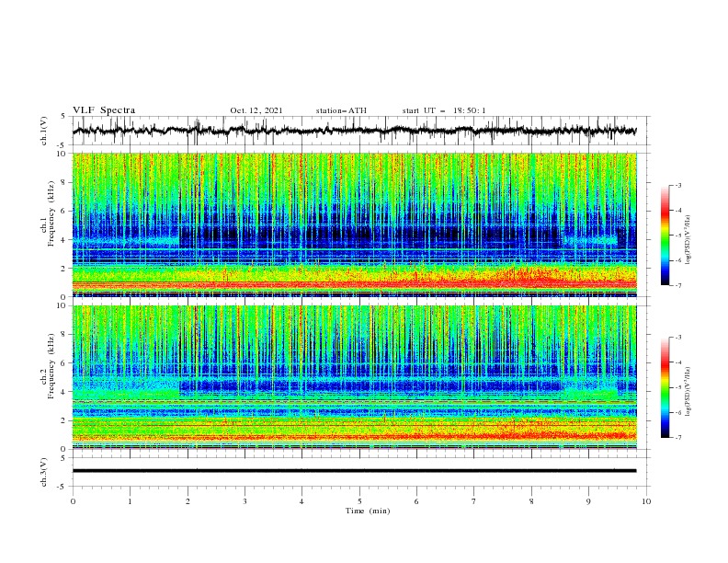Click the "-4" label on ch.2 color bar
The image size is (728, 563).
678,362
